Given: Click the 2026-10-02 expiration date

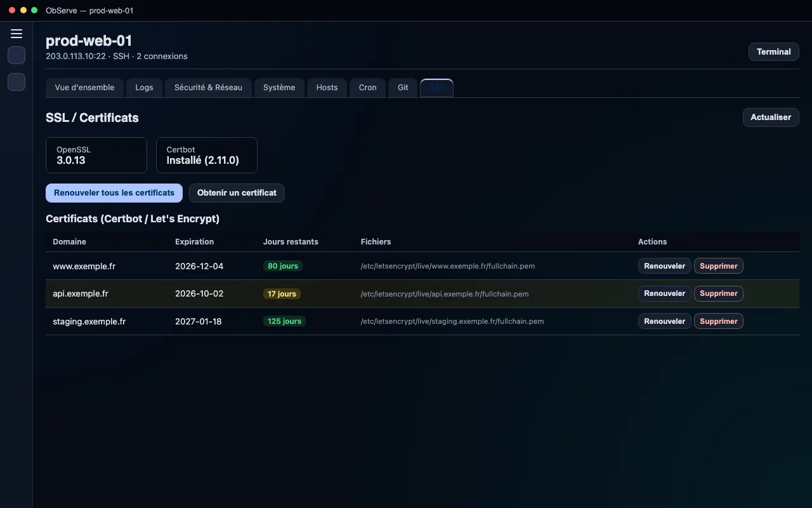Looking at the screenshot, I should tap(199, 293).
